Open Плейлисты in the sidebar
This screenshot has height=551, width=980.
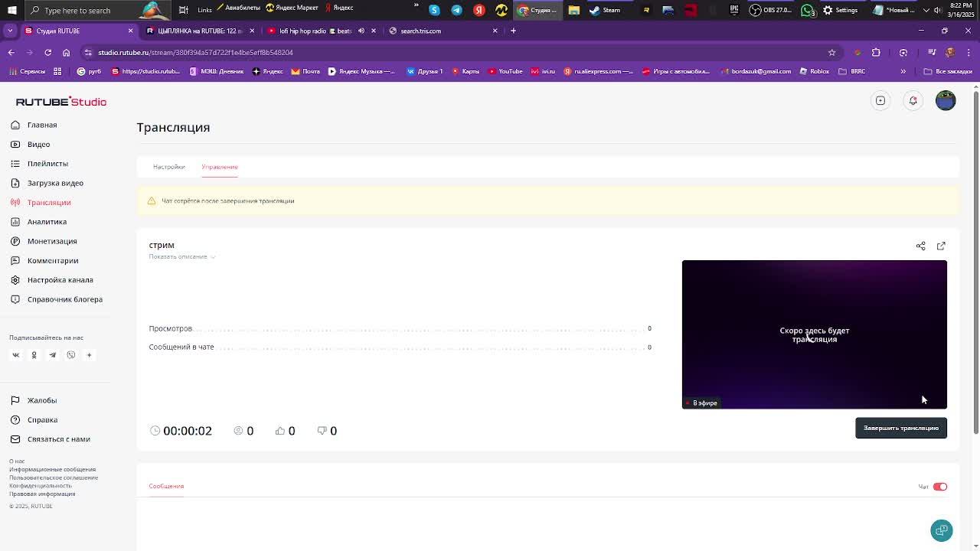[47, 164]
